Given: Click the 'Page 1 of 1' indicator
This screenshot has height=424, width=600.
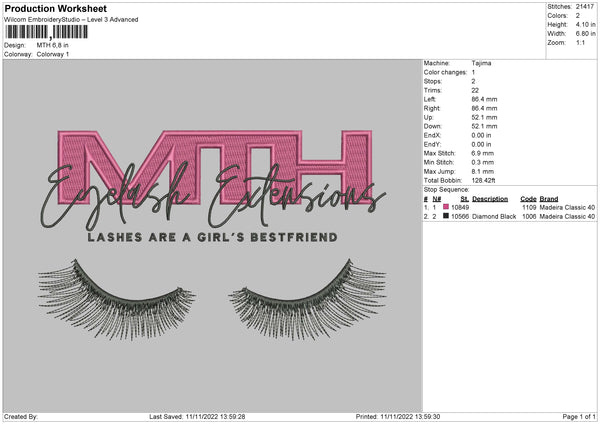Looking at the screenshot, I should 579,416.
